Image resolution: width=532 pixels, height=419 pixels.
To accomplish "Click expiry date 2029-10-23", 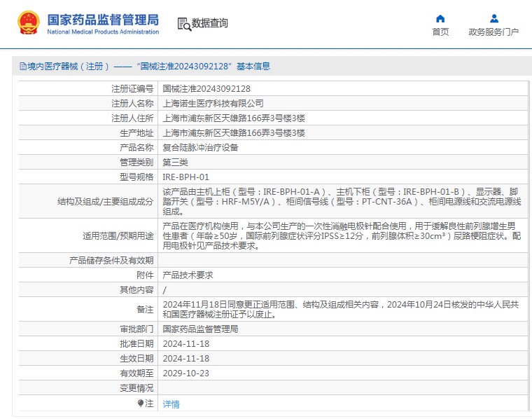I will click(x=185, y=373).
